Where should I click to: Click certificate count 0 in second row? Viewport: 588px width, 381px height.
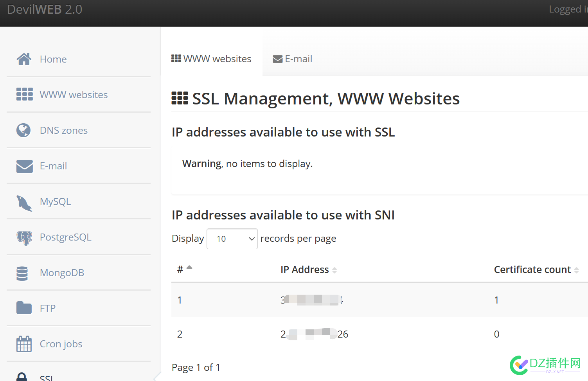click(496, 334)
